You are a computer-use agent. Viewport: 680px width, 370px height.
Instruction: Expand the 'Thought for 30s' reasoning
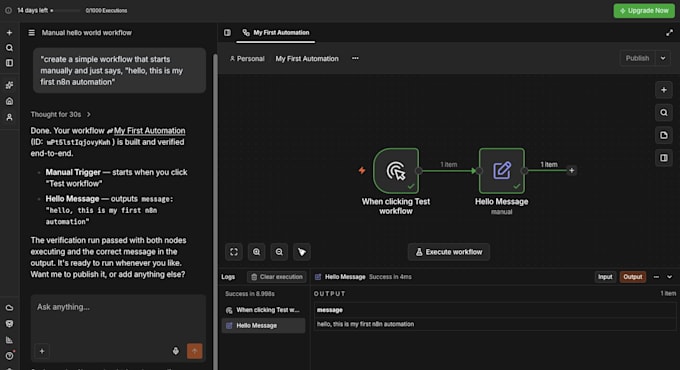[x=60, y=115]
